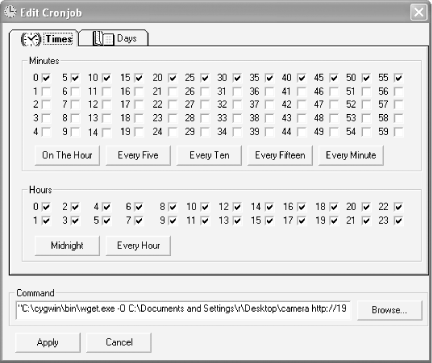
Task: Uncheck minute 50 checkbox
Action: coord(366,78)
